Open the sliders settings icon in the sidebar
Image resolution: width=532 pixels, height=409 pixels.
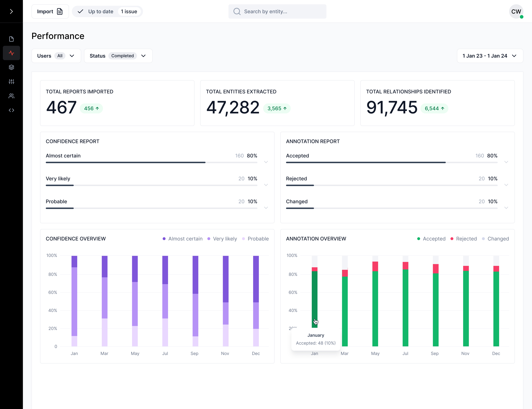click(x=11, y=82)
